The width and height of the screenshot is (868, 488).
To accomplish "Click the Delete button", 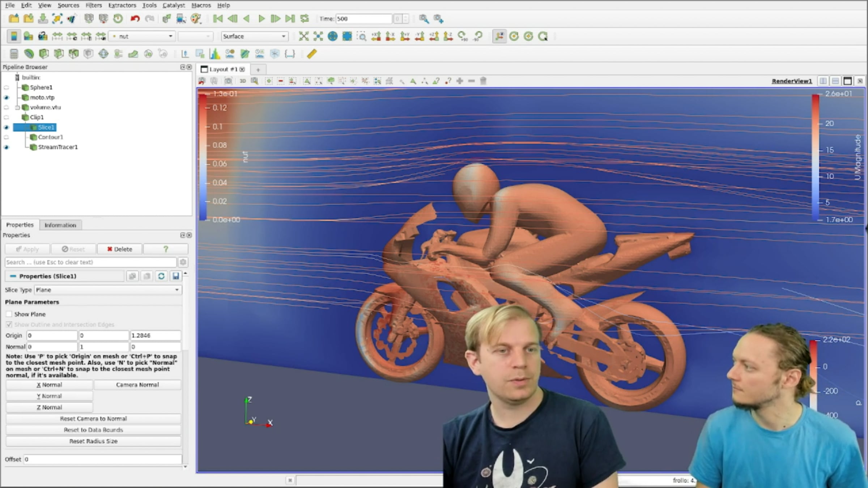I will point(119,249).
